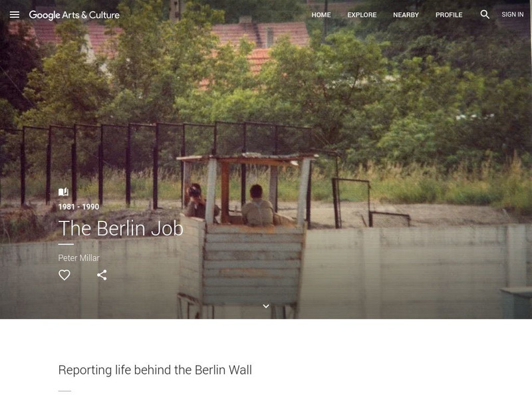
Task: Share The Berlin Job story
Action: point(102,275)
